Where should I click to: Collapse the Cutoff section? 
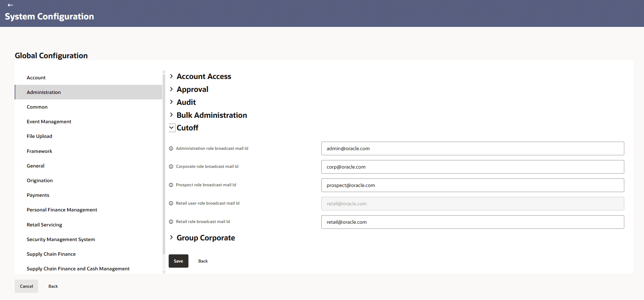[172, 128]
